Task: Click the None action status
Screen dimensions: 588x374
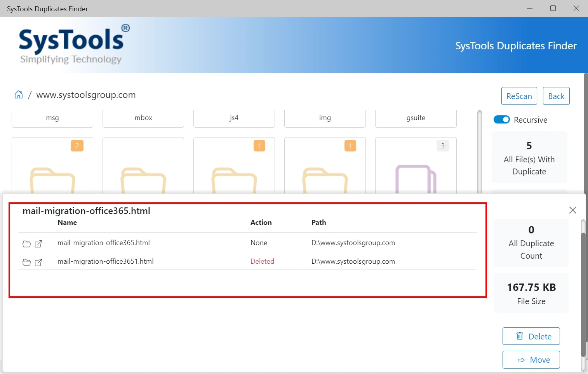Action: 259,243
